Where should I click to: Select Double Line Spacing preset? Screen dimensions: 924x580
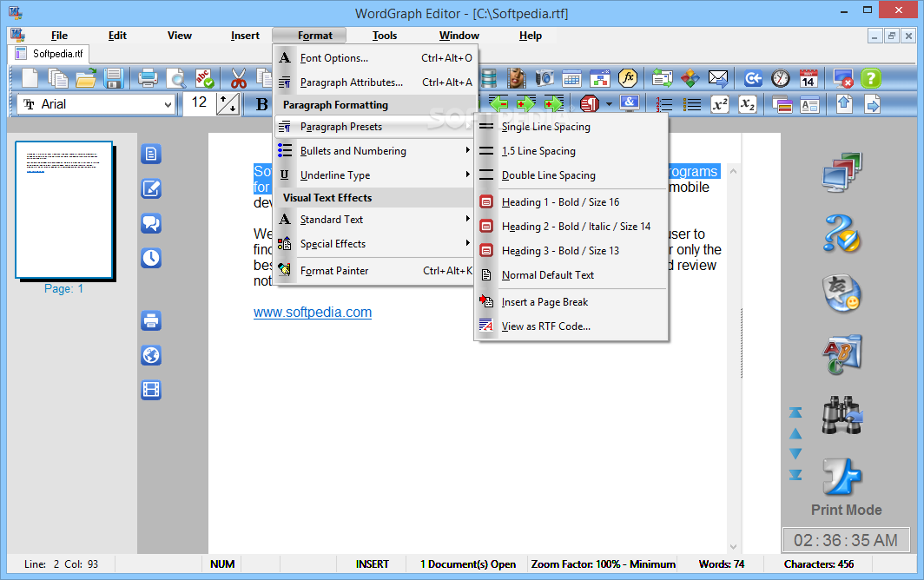tap(571, 175)
